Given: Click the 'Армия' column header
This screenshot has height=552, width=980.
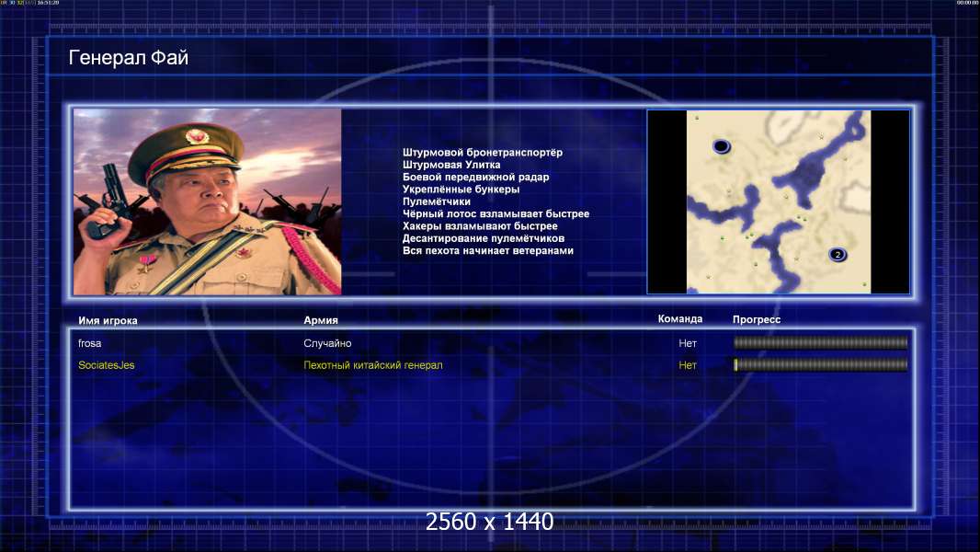Looking at the screenshot, I should click(x=321, y=320).
